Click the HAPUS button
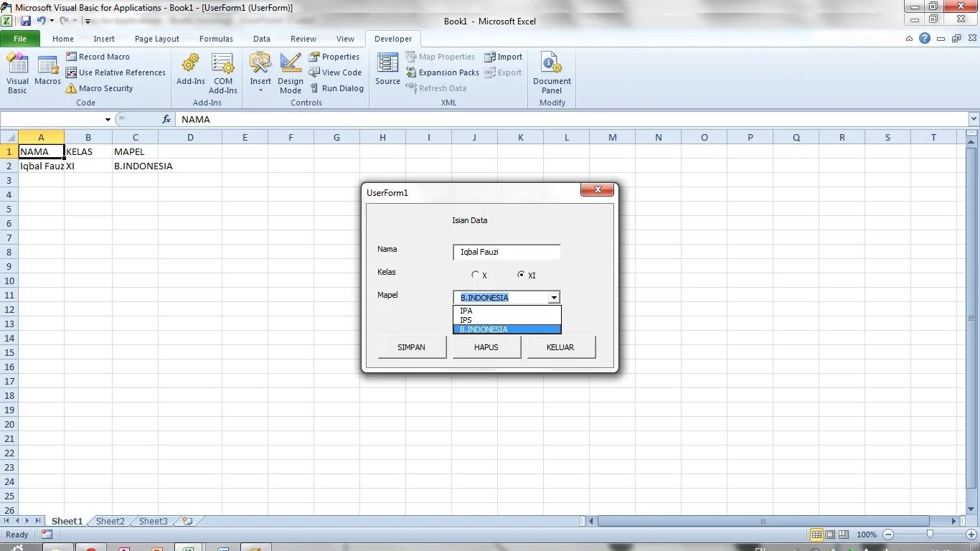This screenshot has height=551, width=980. point(486,347)
